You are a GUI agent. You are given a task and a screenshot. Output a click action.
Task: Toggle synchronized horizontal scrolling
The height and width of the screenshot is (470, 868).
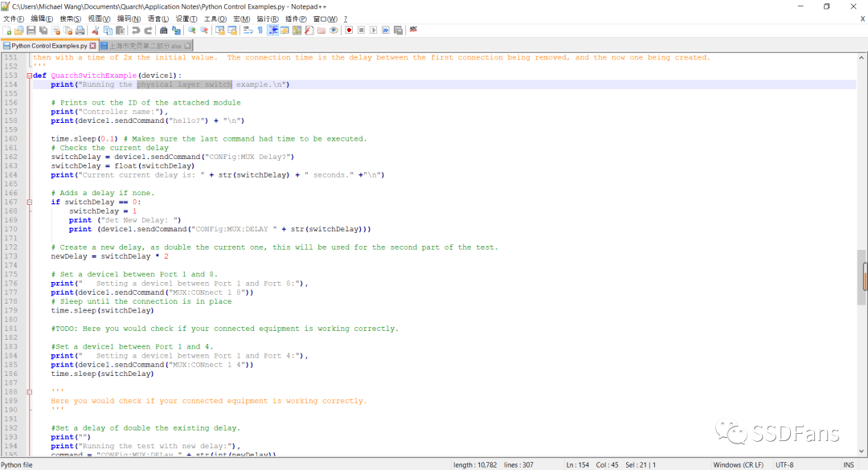232,31
